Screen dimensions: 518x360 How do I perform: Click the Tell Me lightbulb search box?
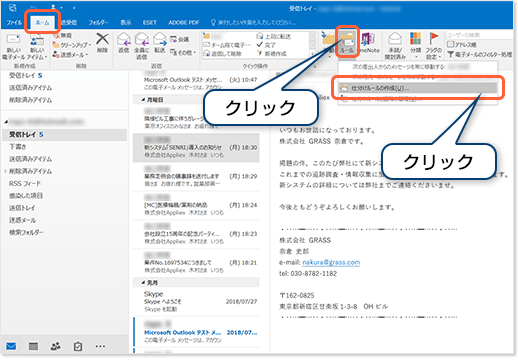pyautogui.click(x=253, y=22)
